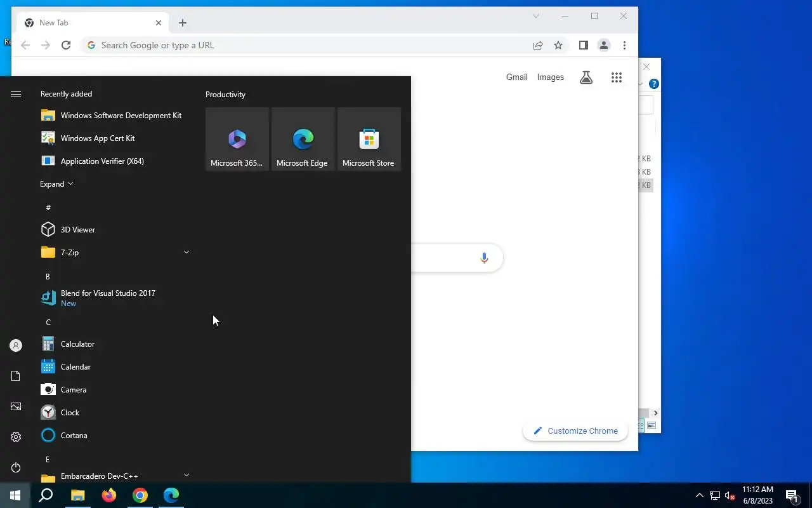Open taskbar clock and date
This screenshot has height=508, width=812.
tap(758, 495)
